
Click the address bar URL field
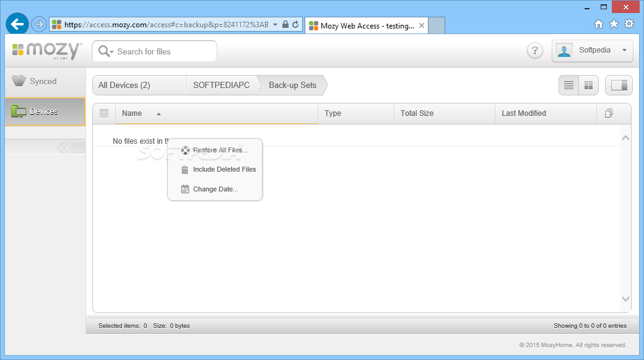click(x=166, y=24)
